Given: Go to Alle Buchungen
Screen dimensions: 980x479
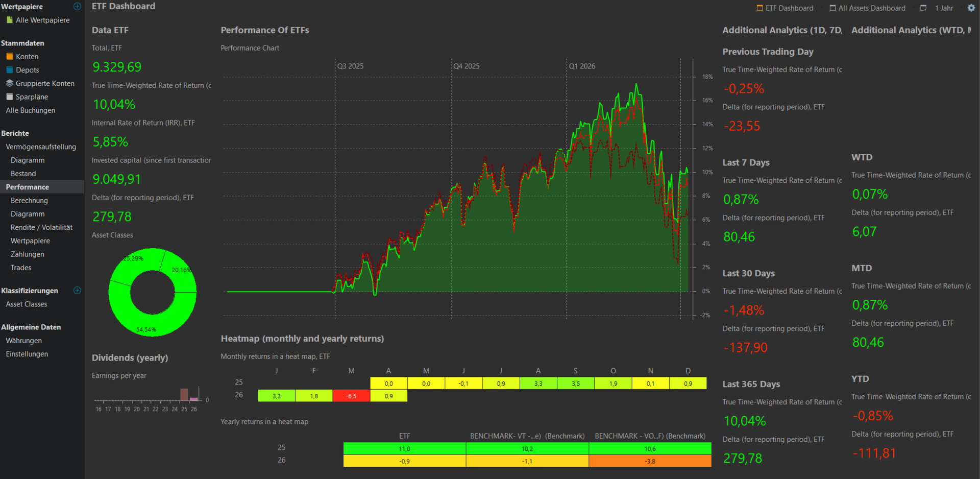Looking at the screenshot, I should click(31, 110).
